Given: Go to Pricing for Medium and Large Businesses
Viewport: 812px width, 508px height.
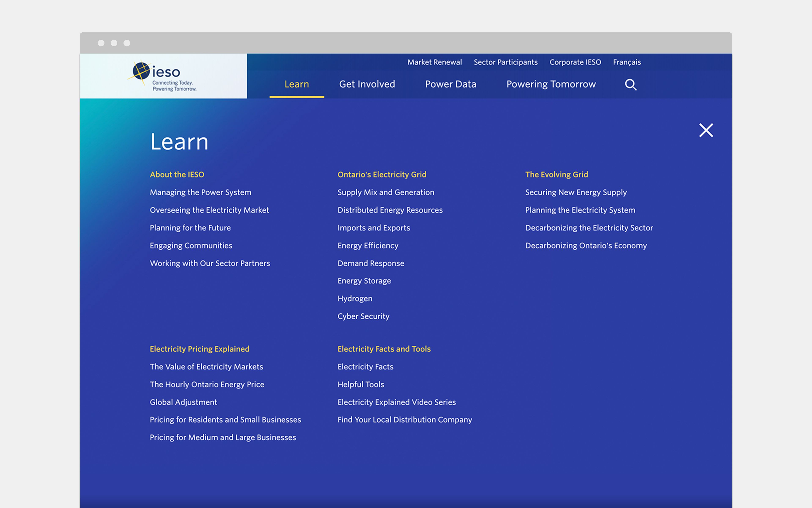Looking at the screenshot, I should point(223,438).
